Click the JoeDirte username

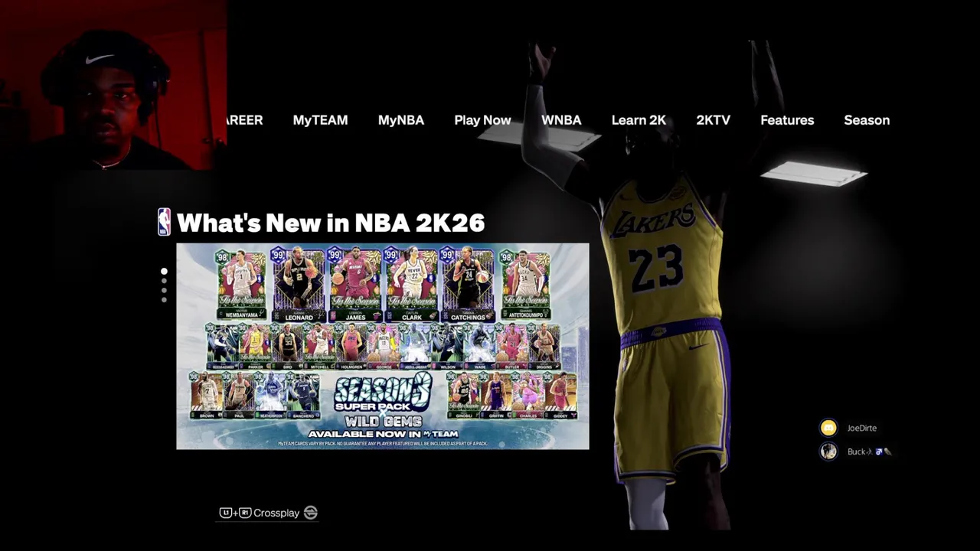click(862, 428)
